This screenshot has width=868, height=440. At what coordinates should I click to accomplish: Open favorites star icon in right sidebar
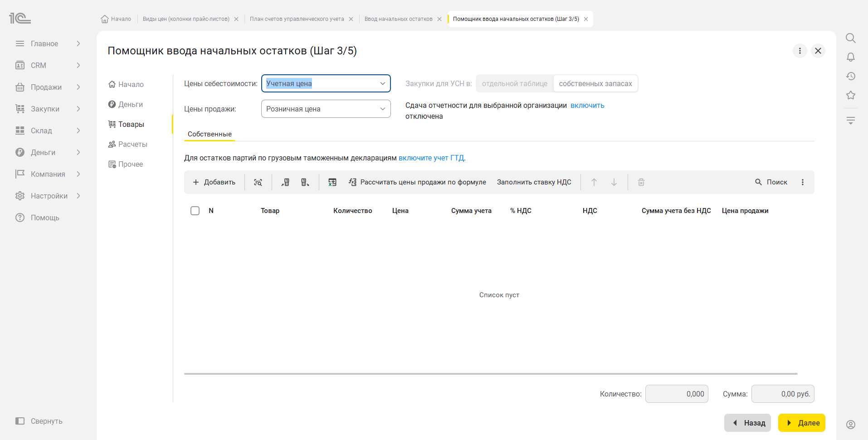click(851, 95)
